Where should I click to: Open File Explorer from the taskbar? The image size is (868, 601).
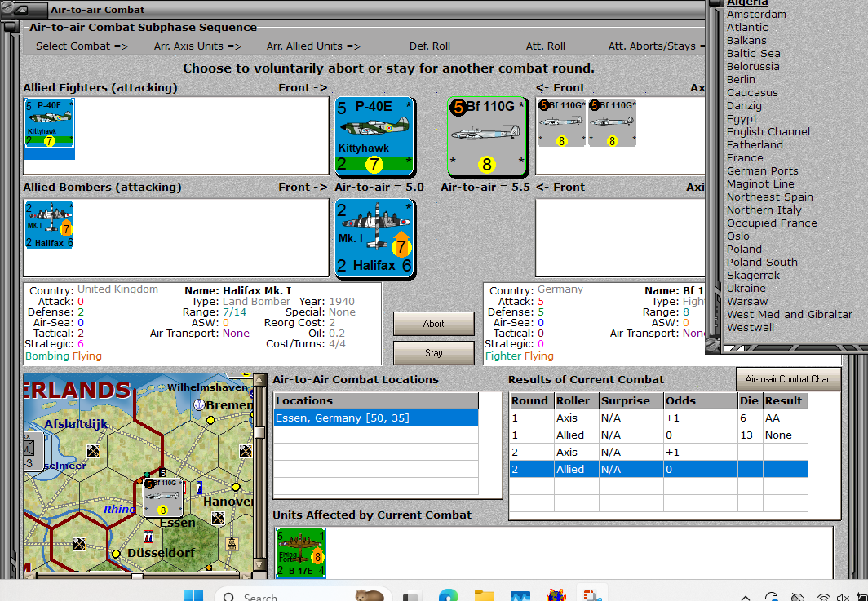(484, 596)
